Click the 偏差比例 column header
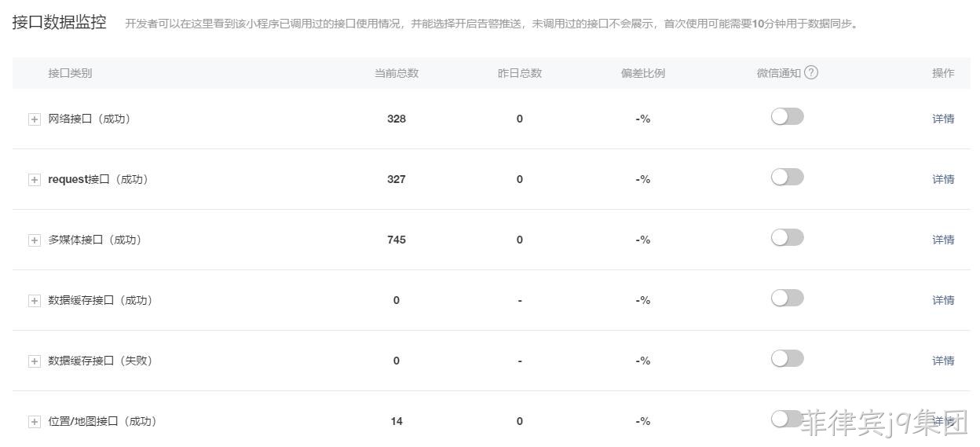 (643, 73)
